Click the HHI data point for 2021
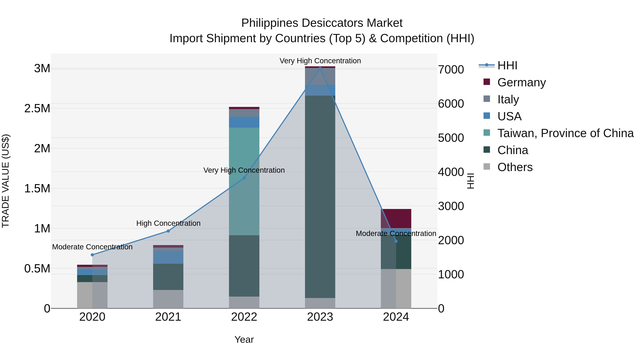This screenshot has width=644, height=362. point(168,231)
